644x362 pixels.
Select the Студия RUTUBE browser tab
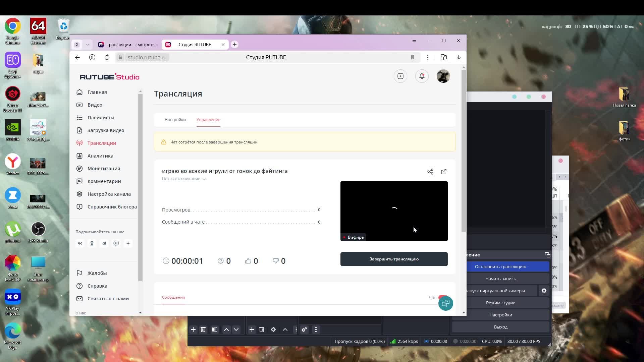195,45
